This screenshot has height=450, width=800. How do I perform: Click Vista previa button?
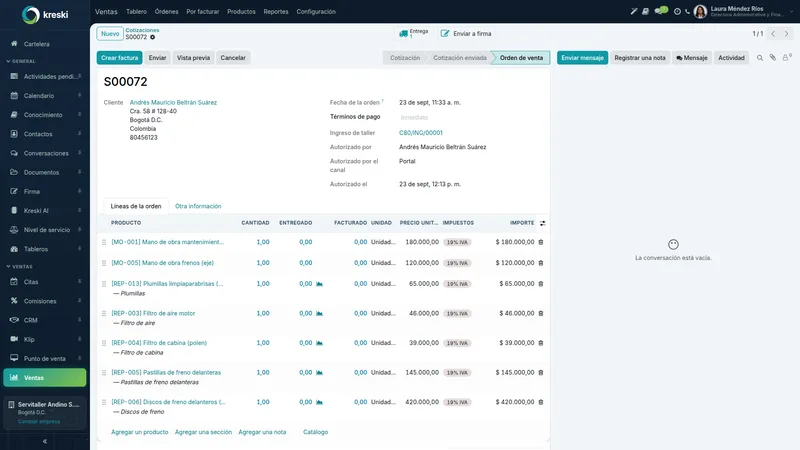193,58
